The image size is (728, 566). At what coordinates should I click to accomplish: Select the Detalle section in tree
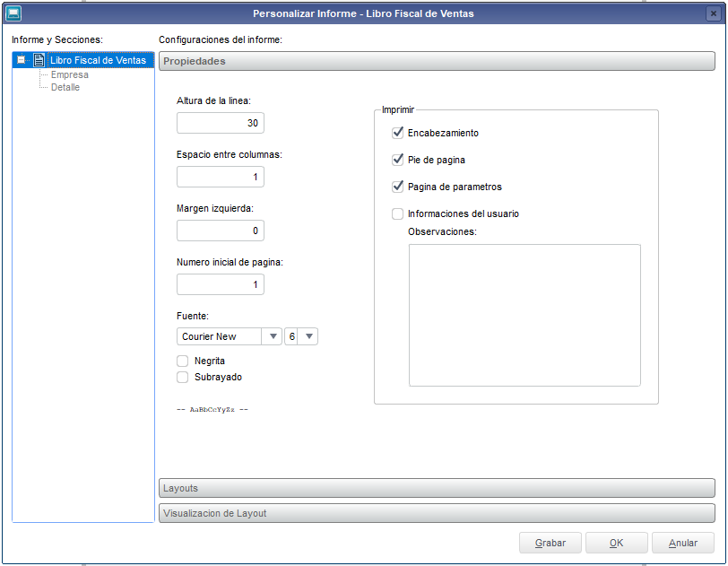[x=65, y=87]
